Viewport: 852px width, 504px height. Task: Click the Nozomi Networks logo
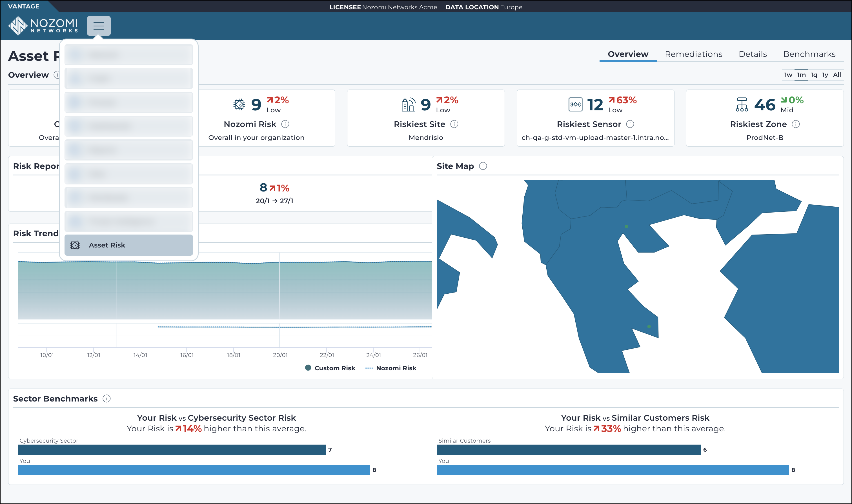(x=43, y=26)
